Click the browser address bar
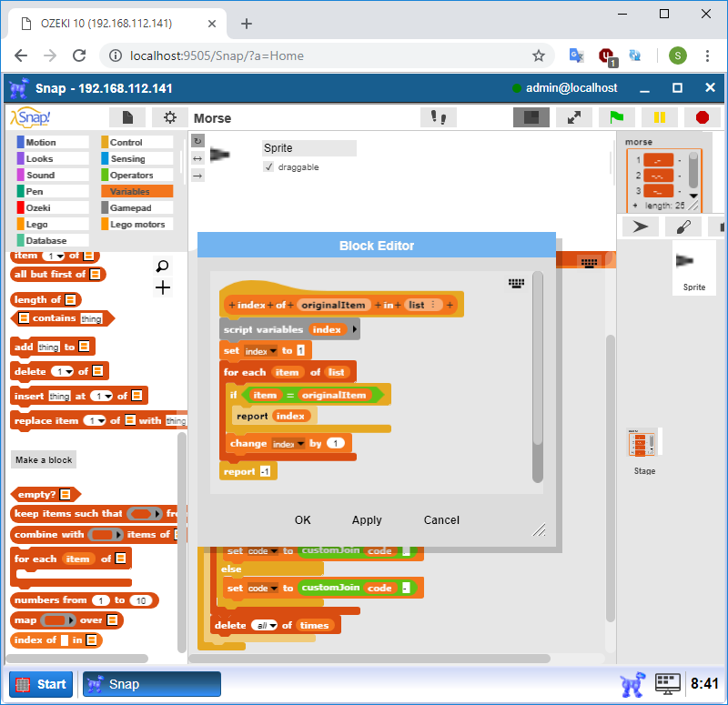This screenshot has width=728, height=705. pos(327,55)
